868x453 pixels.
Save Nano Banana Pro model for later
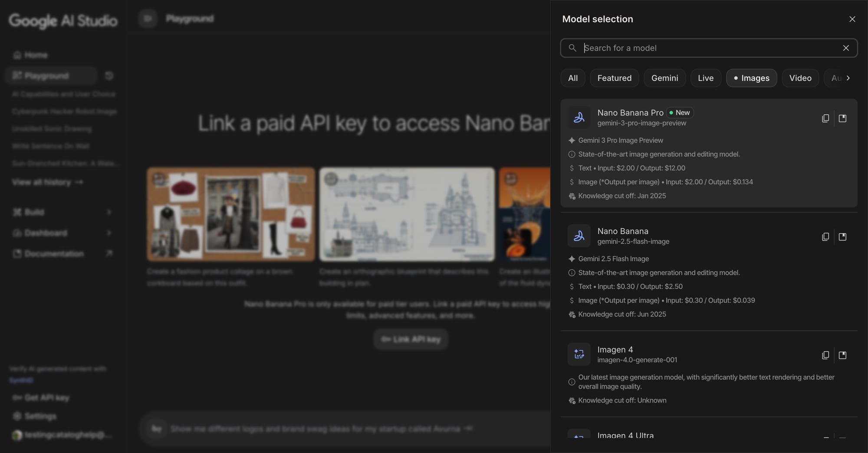click(843, 118)
